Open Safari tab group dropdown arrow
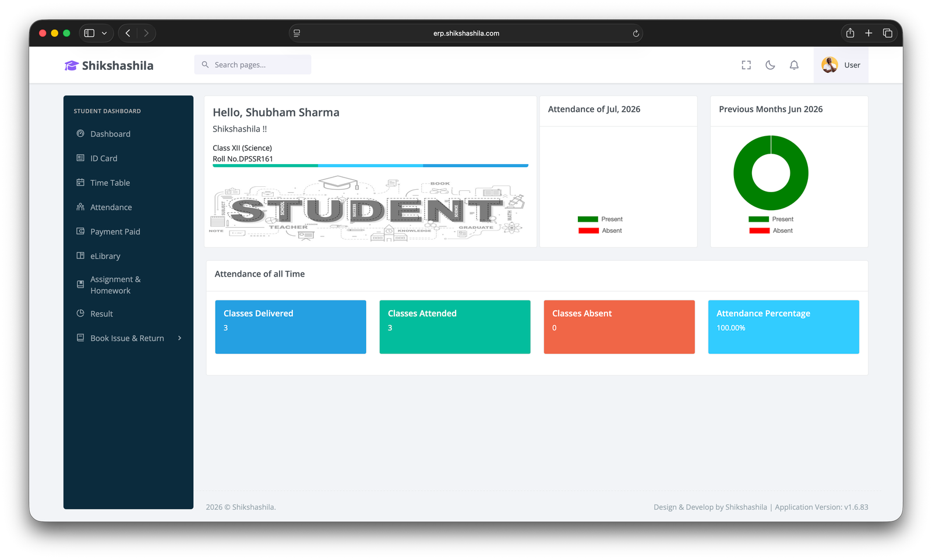The width and height of the screenshot is (932, 560). pyautogui.click(x=104, y=33)
